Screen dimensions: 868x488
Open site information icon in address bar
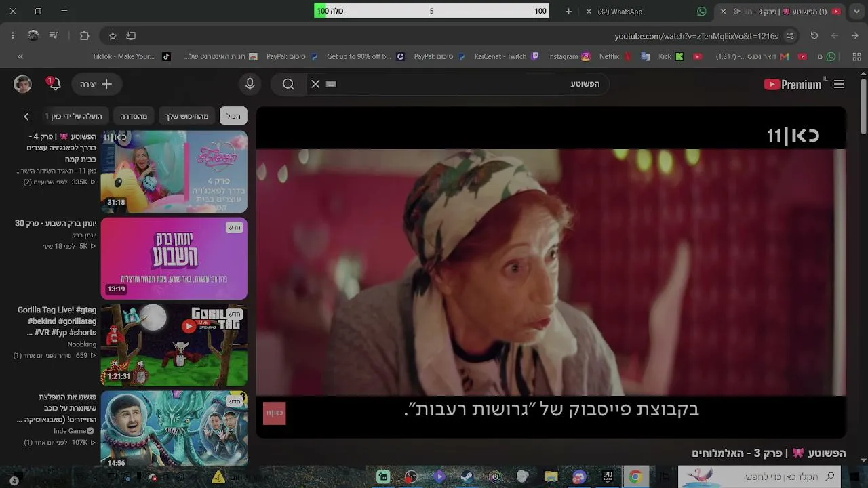790,36
